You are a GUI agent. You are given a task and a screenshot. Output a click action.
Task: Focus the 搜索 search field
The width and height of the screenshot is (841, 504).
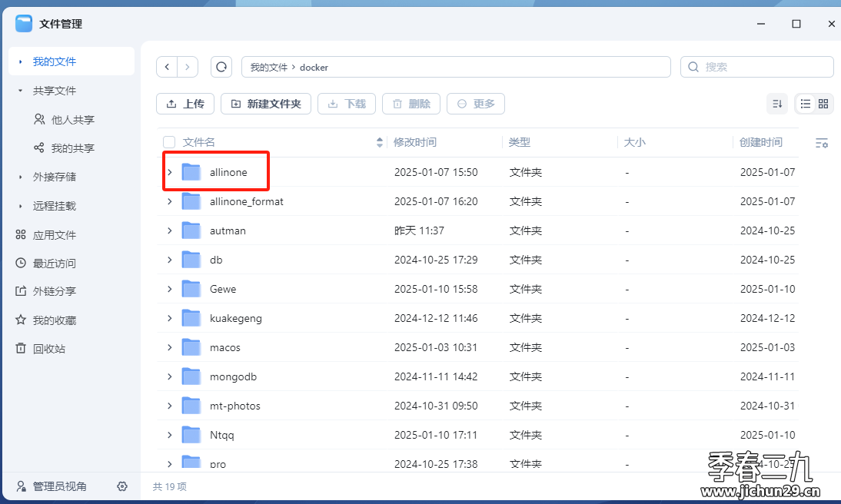click(x=756, y=67)
